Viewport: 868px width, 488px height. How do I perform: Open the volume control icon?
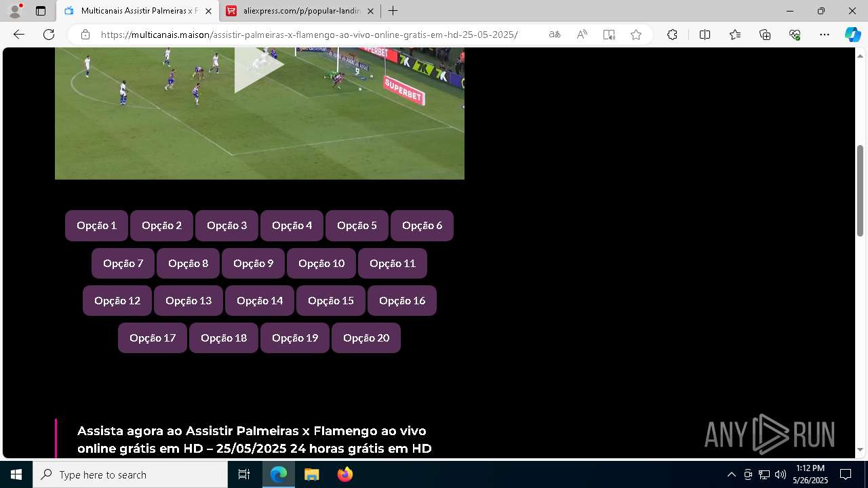pos(780,474)
